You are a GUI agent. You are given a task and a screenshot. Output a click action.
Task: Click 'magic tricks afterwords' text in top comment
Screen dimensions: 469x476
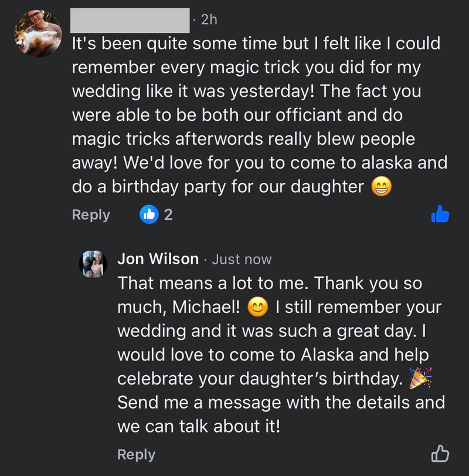pyautogui.click(x=168, y=139)
